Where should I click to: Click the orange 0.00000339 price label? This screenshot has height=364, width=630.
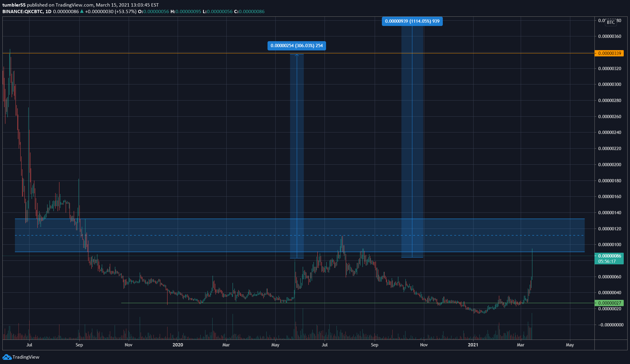(x=609, y=53)
